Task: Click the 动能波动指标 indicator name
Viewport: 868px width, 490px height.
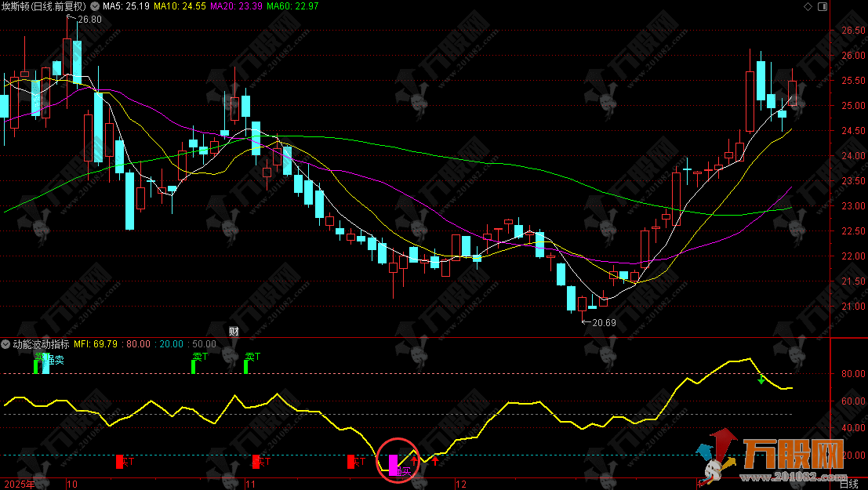Action: tap(41, 343)
